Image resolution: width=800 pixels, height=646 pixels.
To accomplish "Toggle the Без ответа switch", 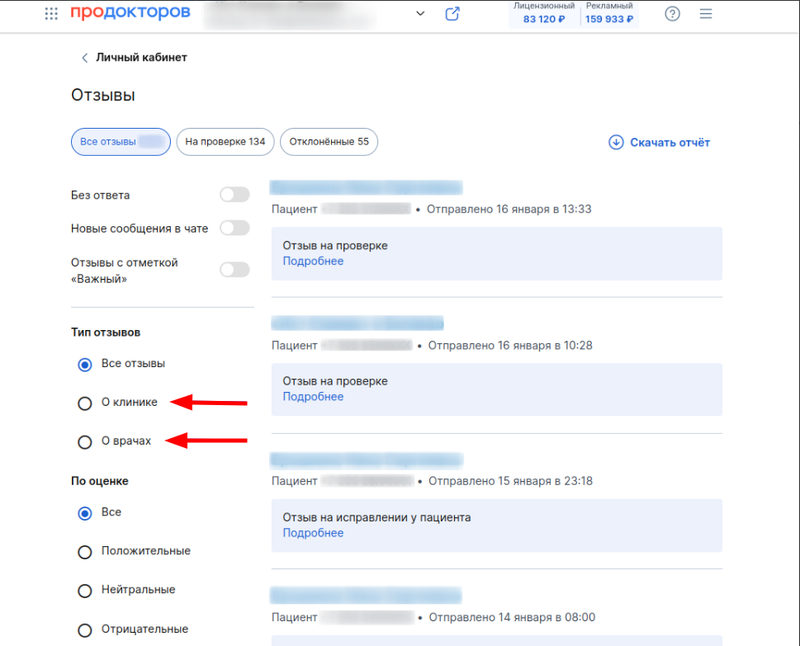I will [x=234, y=195].
